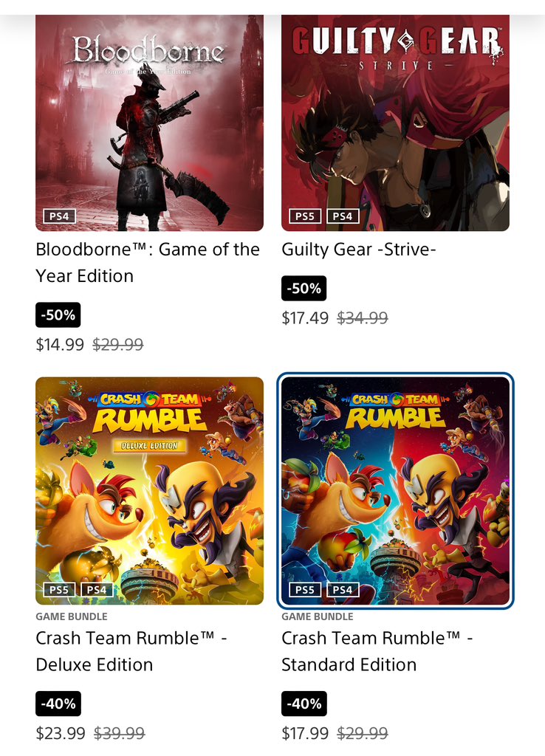Open the Guilty Gear -Strive- title link
This screenshot has height=756, width=545.
point(359,250)
